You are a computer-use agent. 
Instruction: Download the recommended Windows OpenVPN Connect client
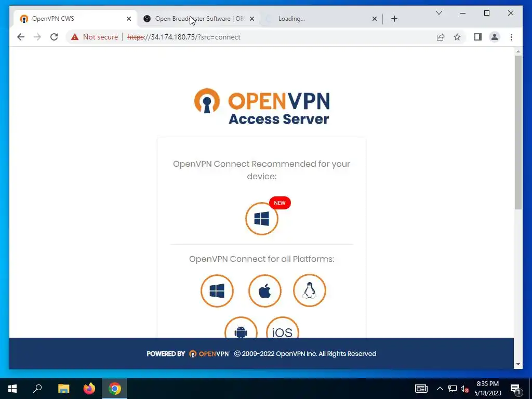(x=262, y=219)
